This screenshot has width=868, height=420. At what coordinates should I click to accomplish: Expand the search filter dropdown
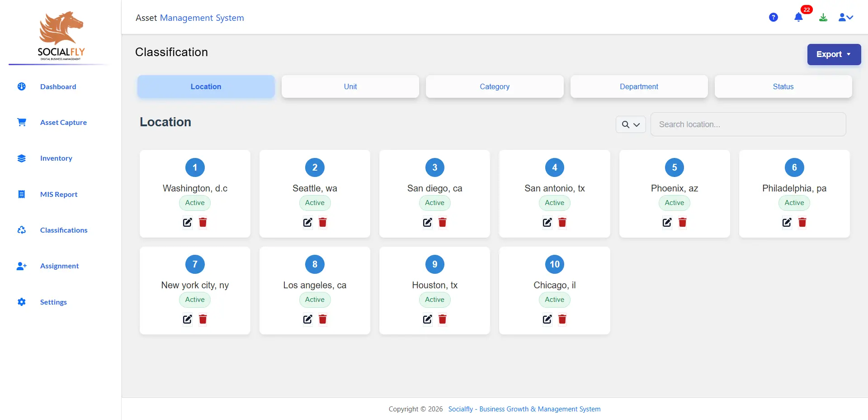[631, 124]
